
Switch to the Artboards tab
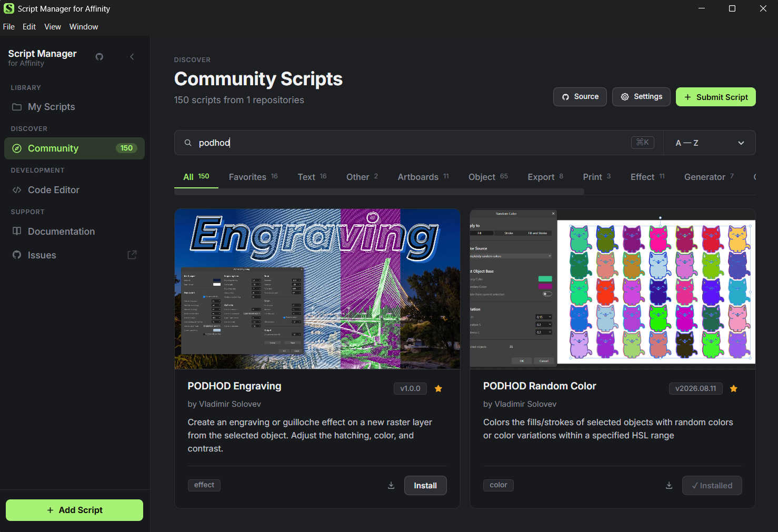tap(423, 177)
